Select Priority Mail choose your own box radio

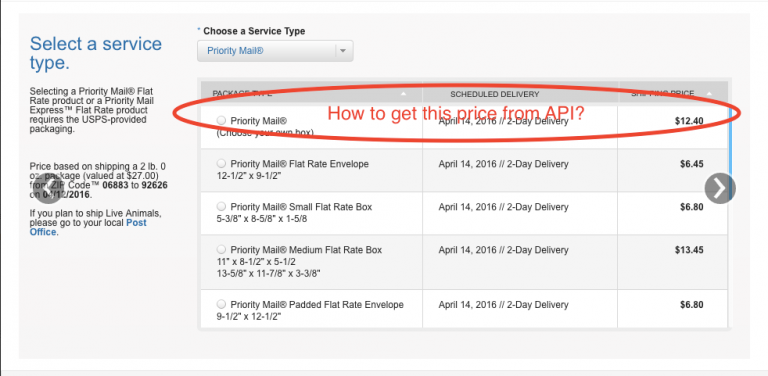point(221,120)
